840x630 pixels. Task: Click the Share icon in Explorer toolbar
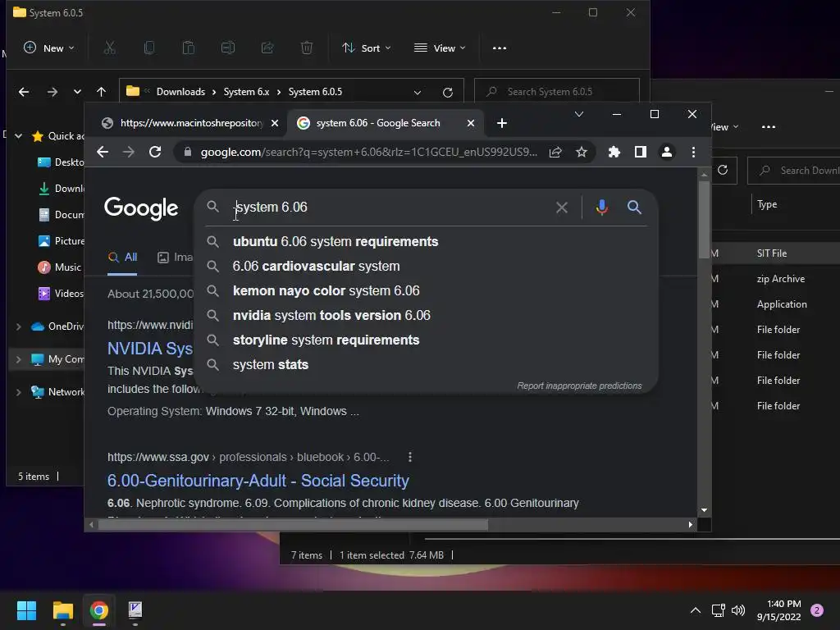point(267,48)
